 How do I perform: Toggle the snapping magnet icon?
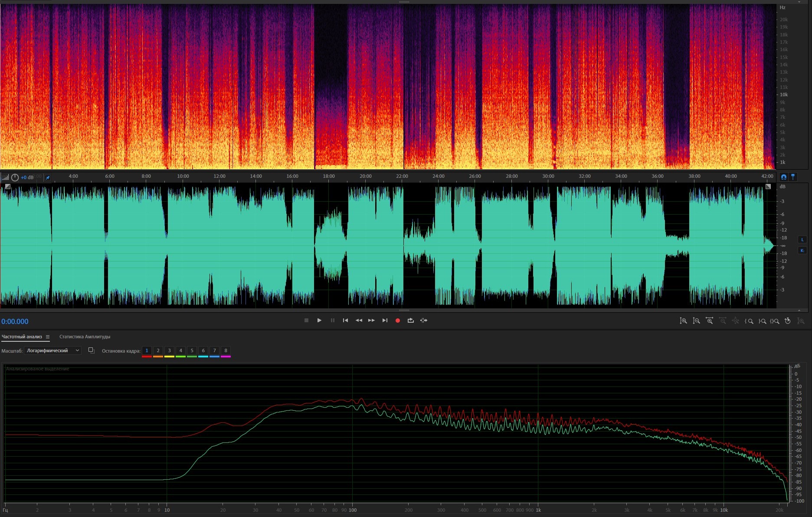pos(783,177)
